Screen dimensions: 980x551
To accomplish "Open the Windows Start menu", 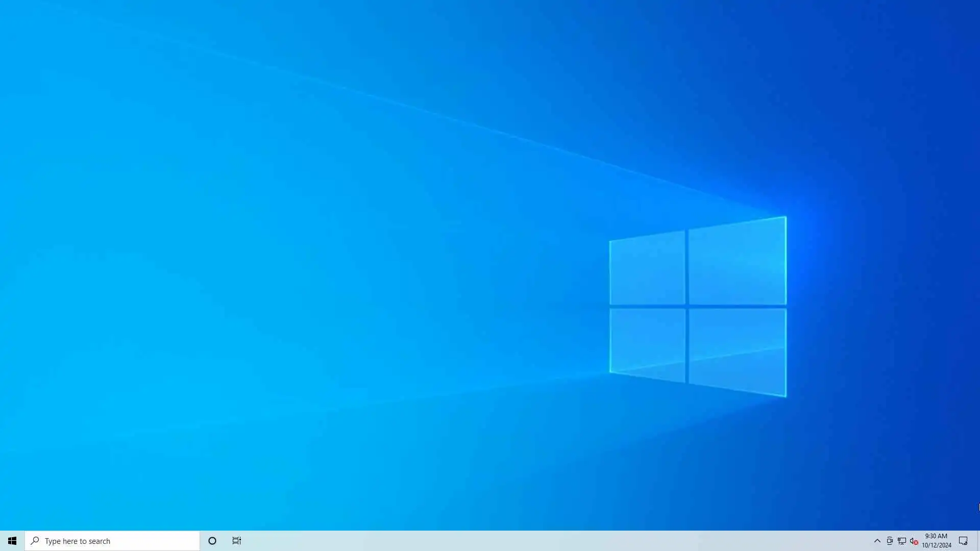I will 12,541.
